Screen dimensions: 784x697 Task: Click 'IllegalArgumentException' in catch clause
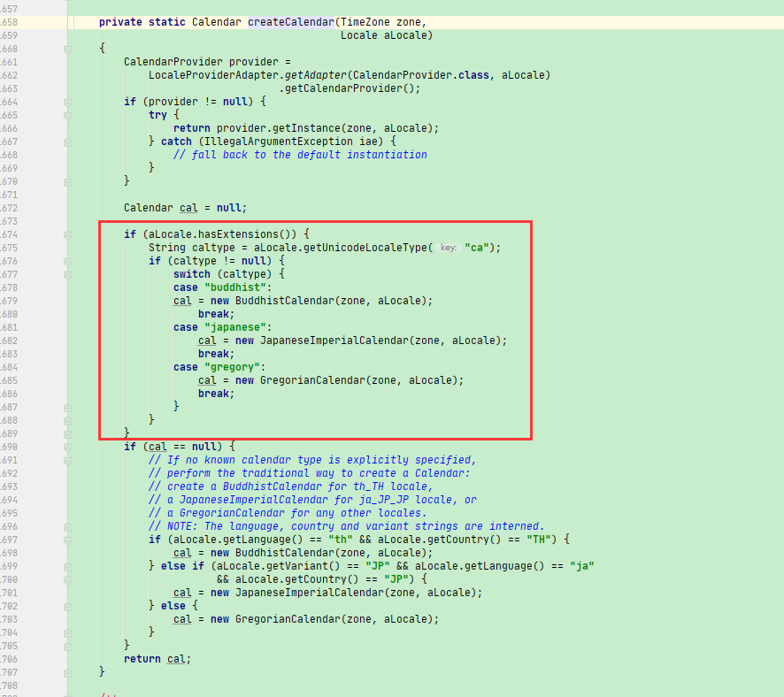[x=279, y=142]
